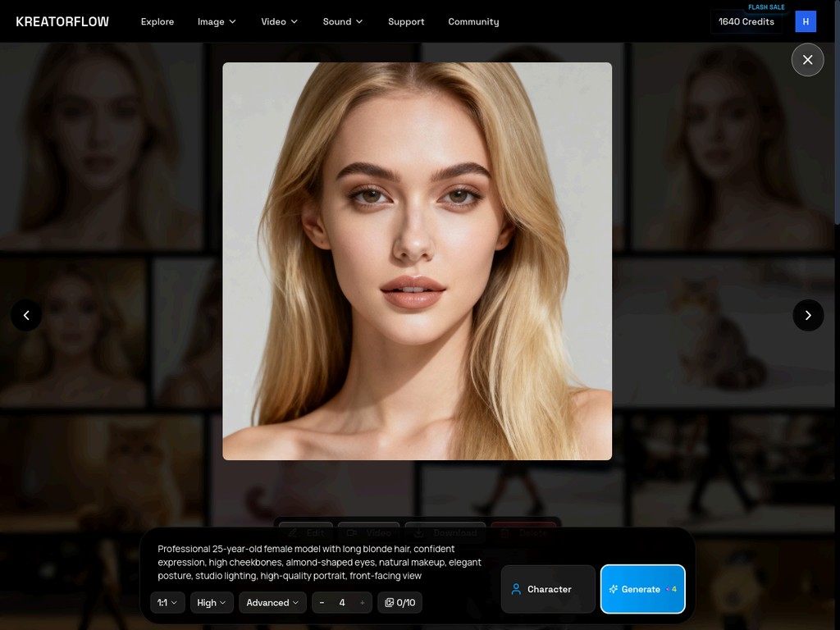This screenshot has width=840, height=630.
Task: Open the Video camera icon for this image
Action: point(351,532)
